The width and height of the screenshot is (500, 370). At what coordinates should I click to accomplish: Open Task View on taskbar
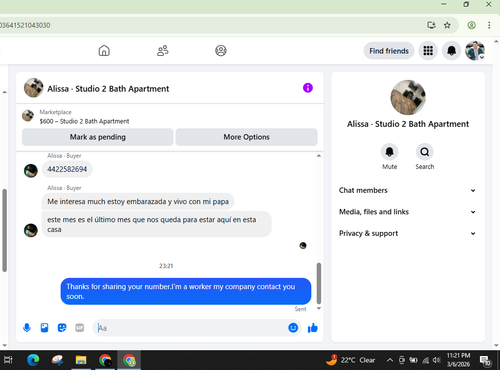(8, 360)
